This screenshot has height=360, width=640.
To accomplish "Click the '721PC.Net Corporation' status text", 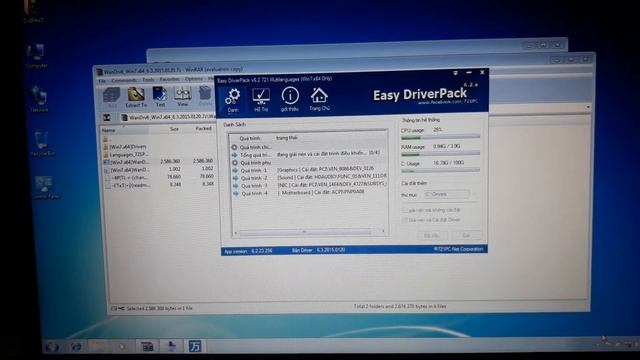I will click(459, 249).
